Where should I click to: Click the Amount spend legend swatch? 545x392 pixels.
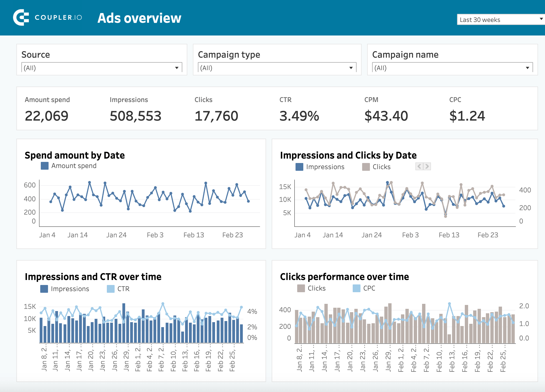coord(45,166)
